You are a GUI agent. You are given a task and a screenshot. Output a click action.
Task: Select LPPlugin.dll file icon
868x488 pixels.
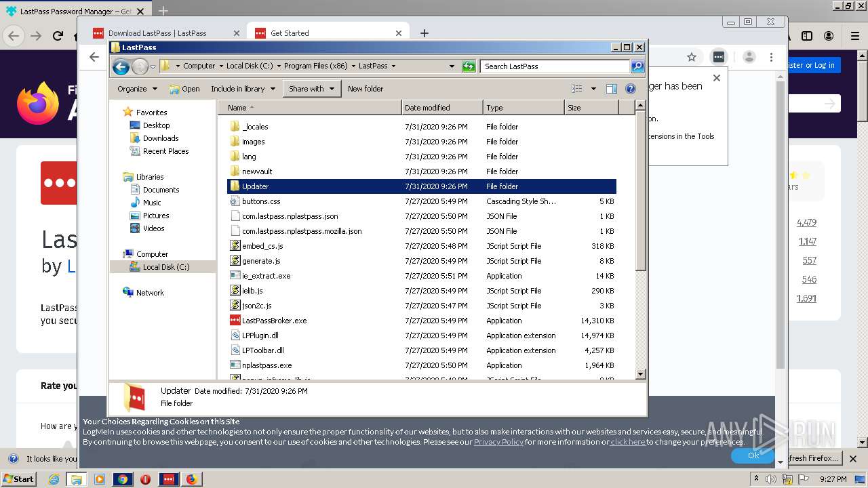pyautogui.click(x=235, y=335)
